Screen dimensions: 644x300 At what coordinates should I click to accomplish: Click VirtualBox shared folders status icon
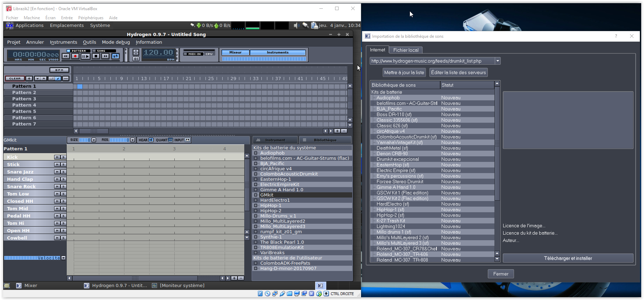tap(290, 294)
